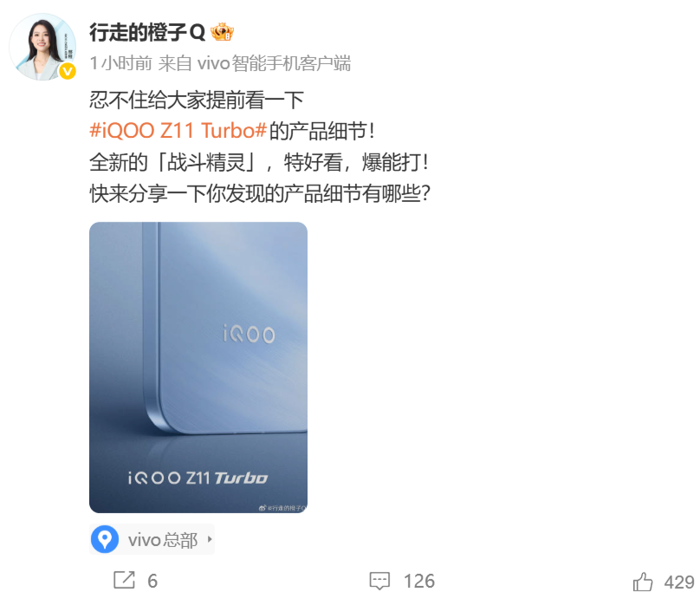Open the 126 comments count
This screenshot has height=599, width=700.
pyautogui.click(x=419, y=581)
